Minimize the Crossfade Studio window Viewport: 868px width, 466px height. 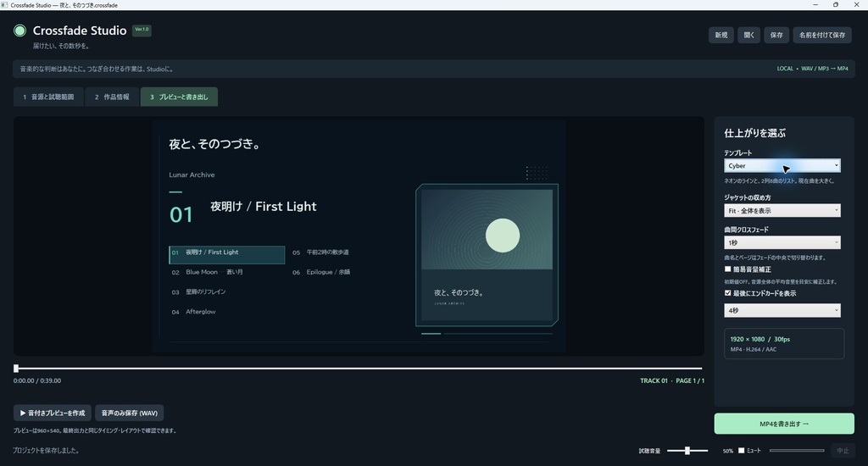point(815,5)
